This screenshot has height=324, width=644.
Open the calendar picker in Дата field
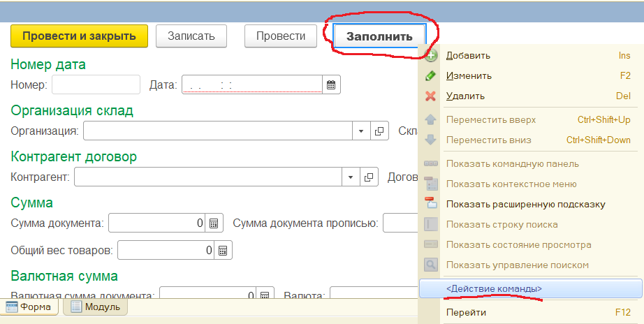[332, 85]
